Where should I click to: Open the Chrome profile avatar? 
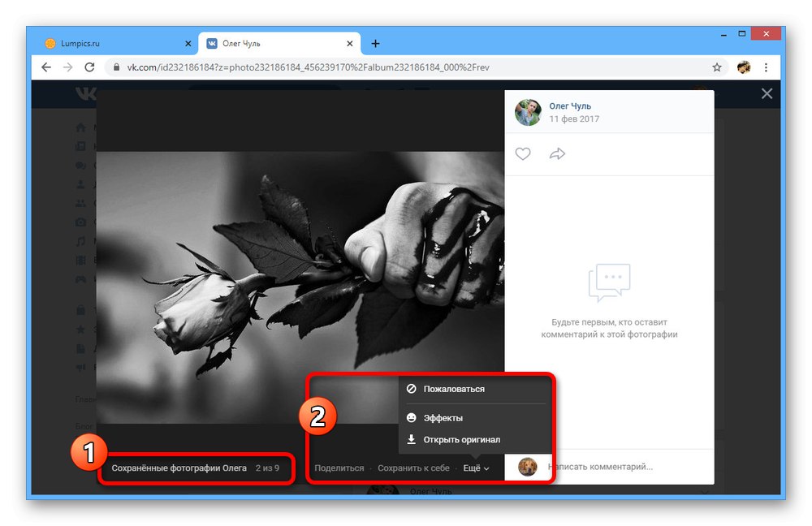[x=744, y=67]
